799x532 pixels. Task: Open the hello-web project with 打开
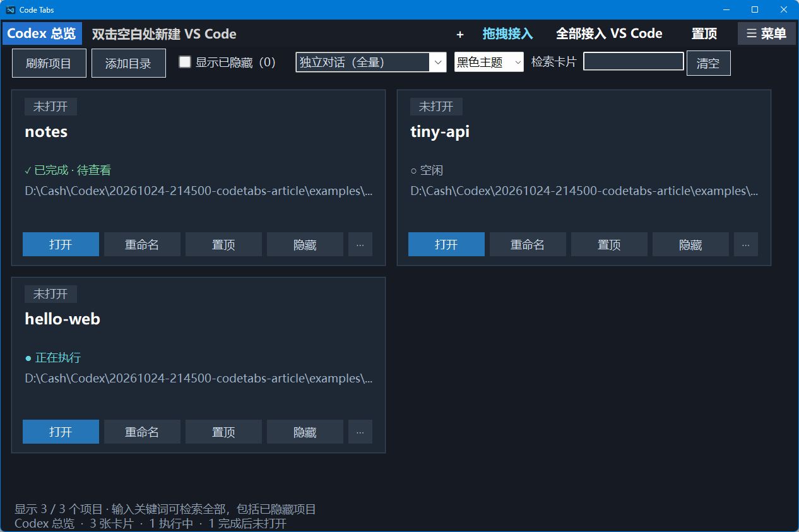click(x=61, y=432)
